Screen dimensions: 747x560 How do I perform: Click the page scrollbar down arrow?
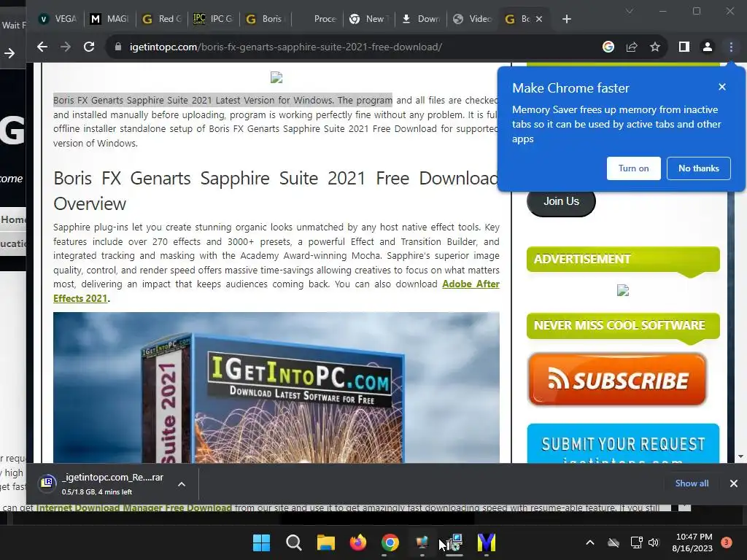point(740,456)
